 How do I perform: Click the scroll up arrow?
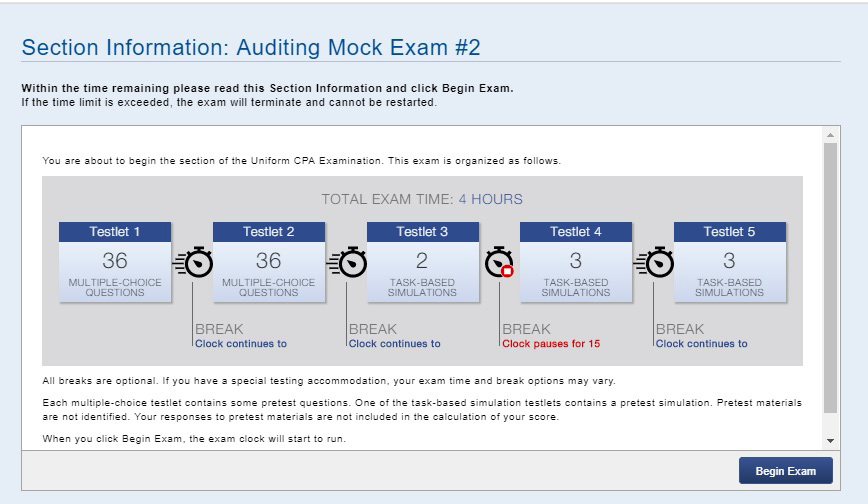pyautogui.click(x=830, y=134)
